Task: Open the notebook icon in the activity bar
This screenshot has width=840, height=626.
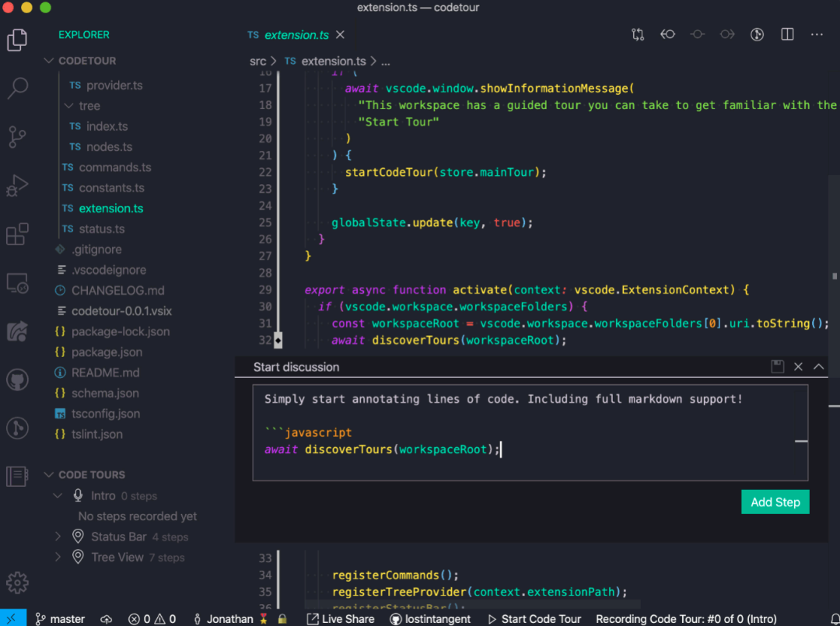Action: click(17, 476)
